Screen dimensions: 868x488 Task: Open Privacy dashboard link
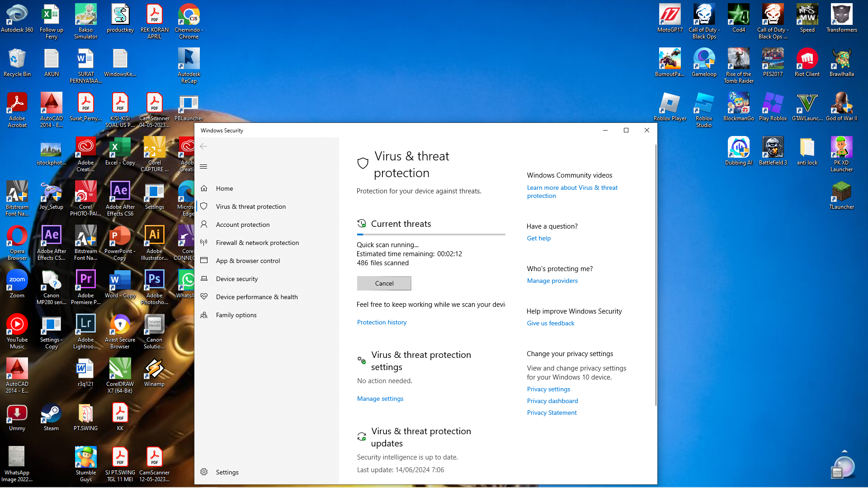(x=552, y=401)
